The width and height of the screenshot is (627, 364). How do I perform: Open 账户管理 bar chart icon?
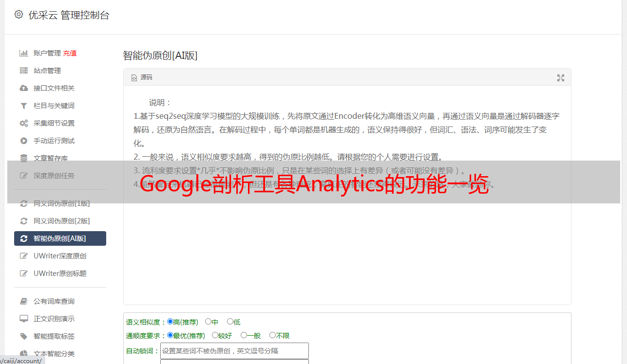(x=23, y=53)
